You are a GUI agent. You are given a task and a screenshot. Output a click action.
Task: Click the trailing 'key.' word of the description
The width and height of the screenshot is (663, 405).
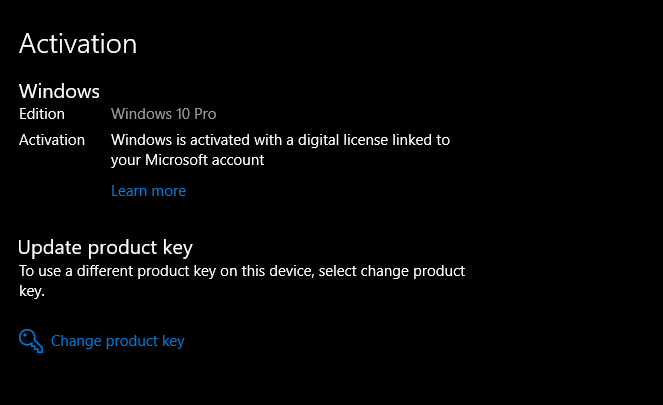click(32, 291)
